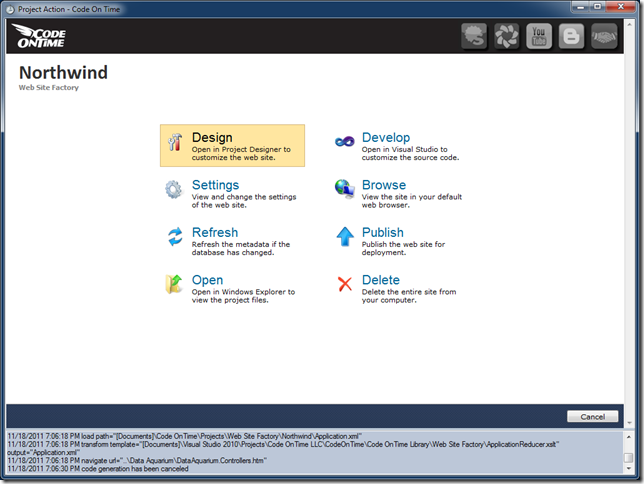Refresh the project metadata

[x=214, y=233]
